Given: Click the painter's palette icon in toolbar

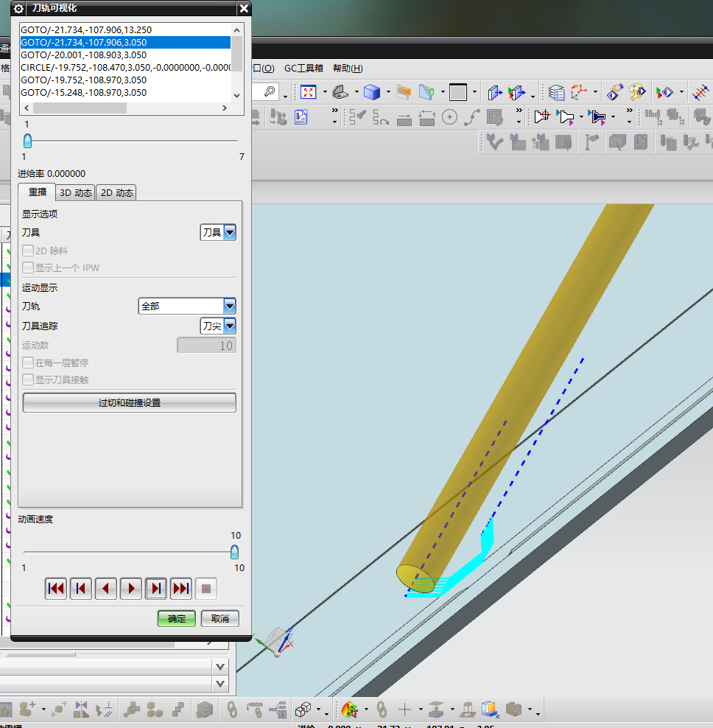Looking at the screenshot, I should tap(636, 92).
